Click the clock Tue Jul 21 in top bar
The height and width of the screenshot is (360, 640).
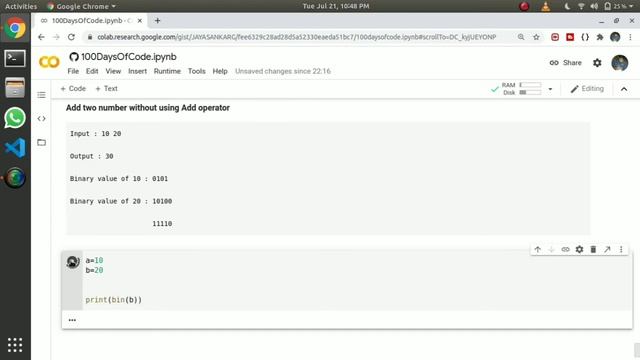coord(336,6)
